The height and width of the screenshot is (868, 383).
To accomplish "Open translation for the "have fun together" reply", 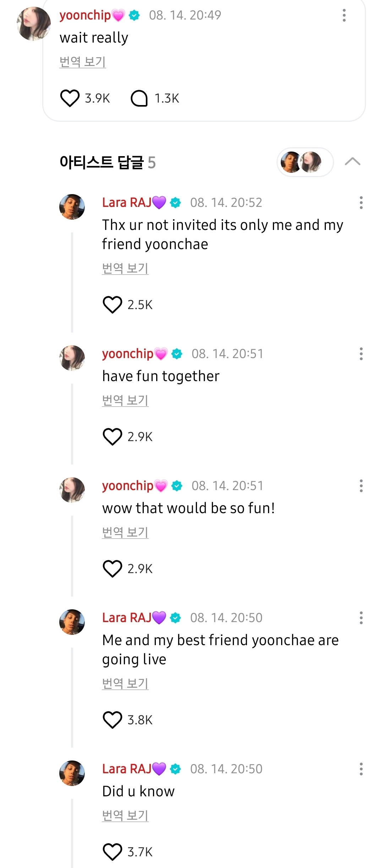I will click(125, 401).
